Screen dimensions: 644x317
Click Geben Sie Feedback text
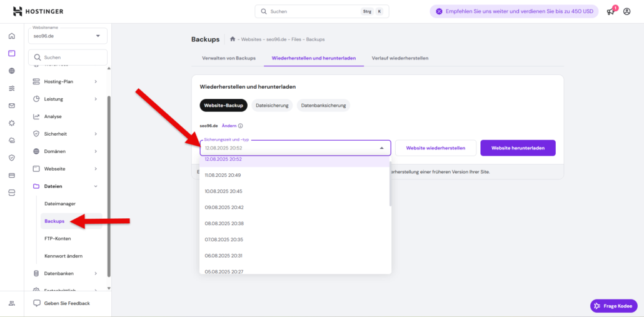point(67,303)
